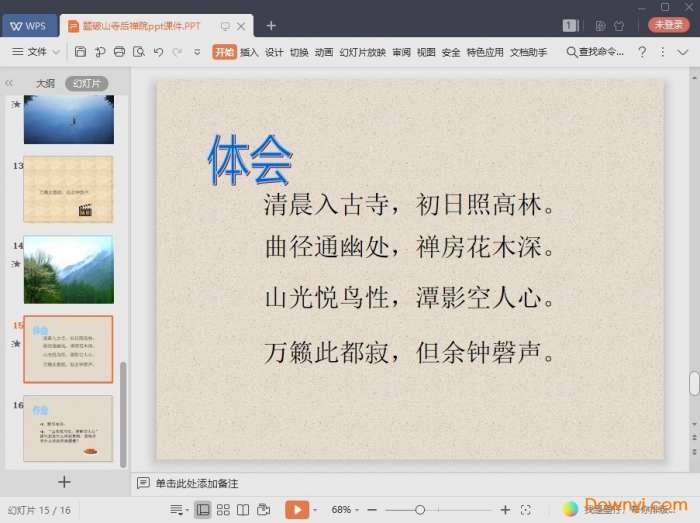The height and width of the screenshot is (523, 700).
Task: Click the print icon in toolbar
Action: 120,52
